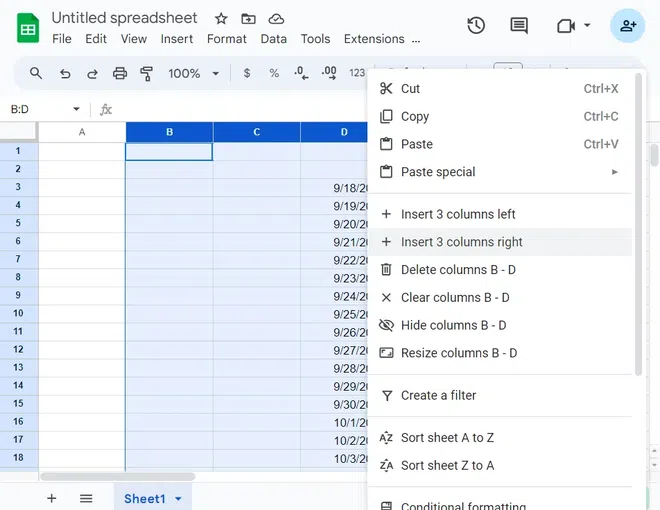Hide columns B - D
Screen dimensions: 660x510
pyautogui.click(x=453, y=325)
